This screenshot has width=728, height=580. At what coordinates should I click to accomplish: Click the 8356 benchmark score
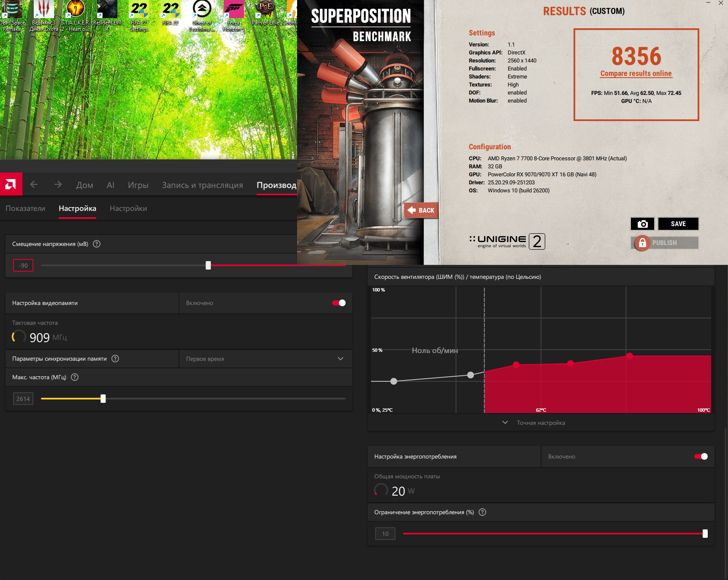pos(636,56)
